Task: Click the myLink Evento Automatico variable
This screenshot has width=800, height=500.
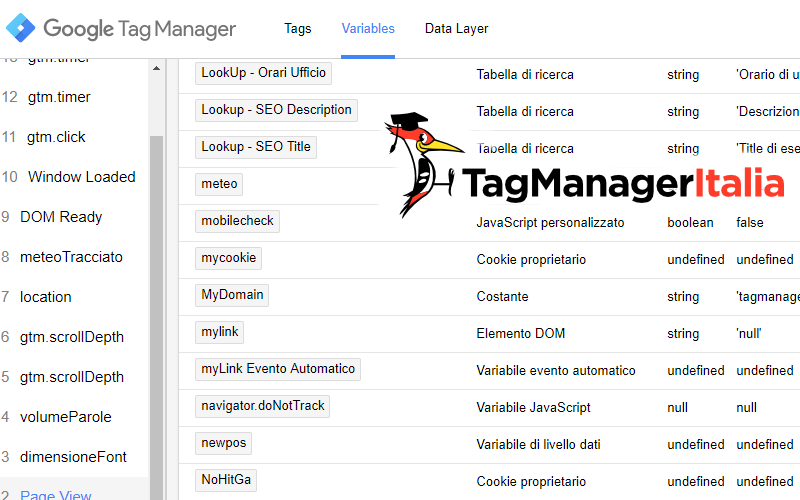Action: coord(278,369)
